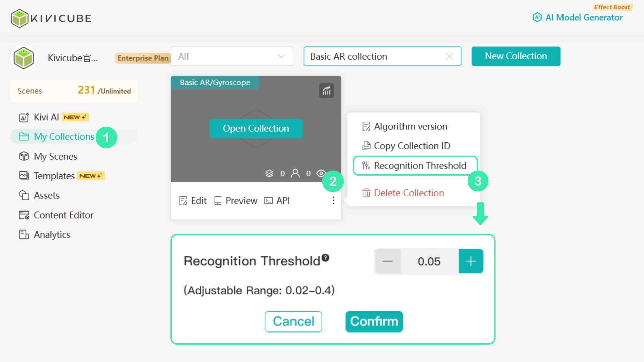
Task: Click the My Scenes cube icon
Action: (24, 156)
